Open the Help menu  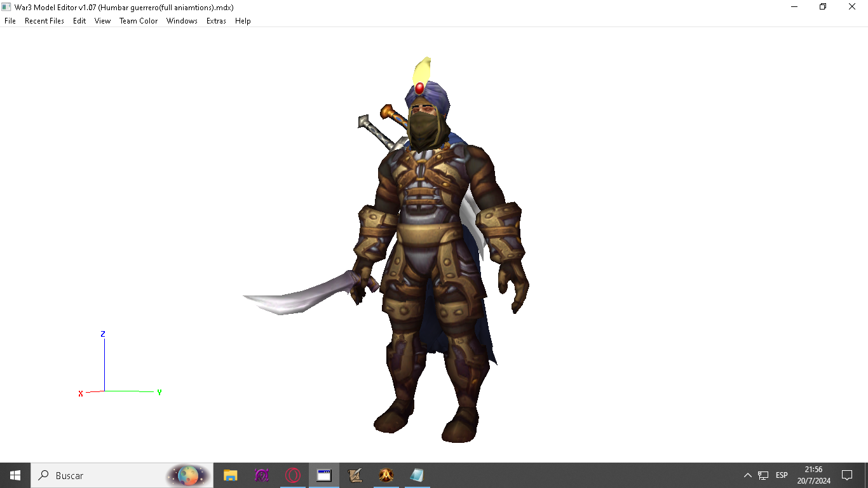243,21
